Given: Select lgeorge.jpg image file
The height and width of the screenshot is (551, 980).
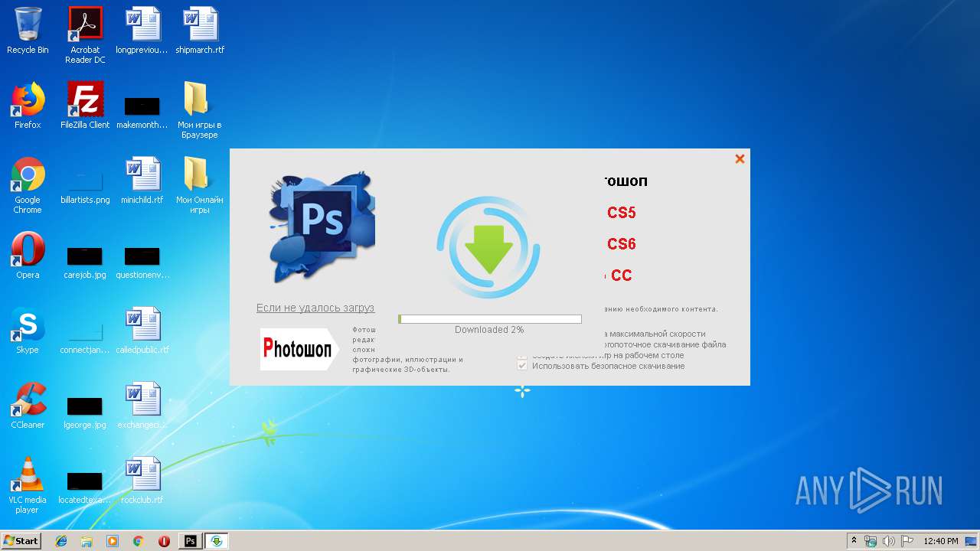Looking at the screenshot, I should [85, 412].
